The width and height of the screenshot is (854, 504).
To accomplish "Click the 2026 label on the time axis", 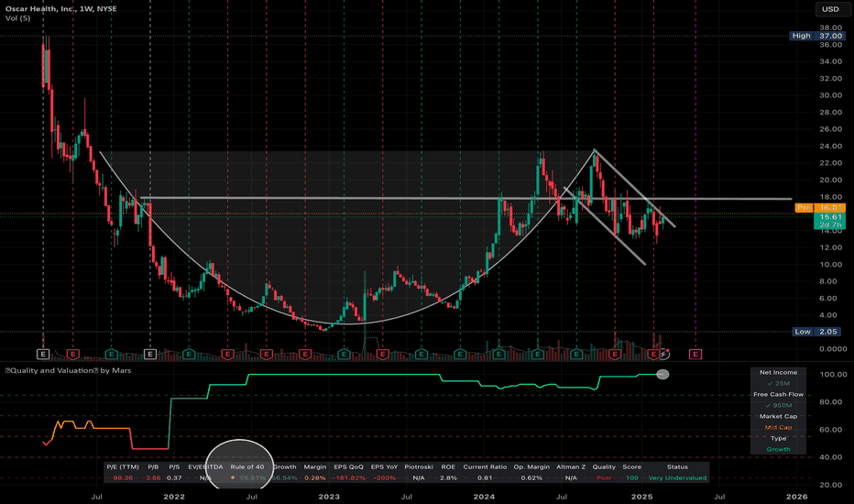I will tap(797, 497).
